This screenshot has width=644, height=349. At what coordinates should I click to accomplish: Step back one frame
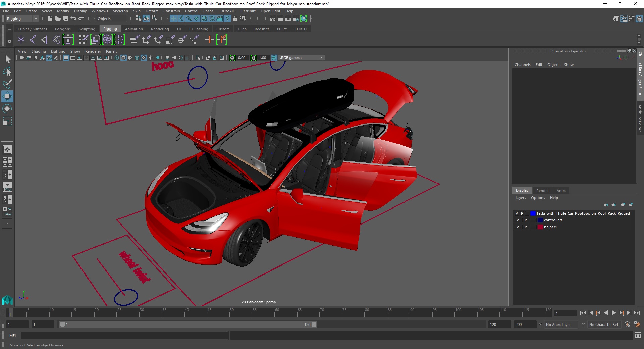pos(591,313)
